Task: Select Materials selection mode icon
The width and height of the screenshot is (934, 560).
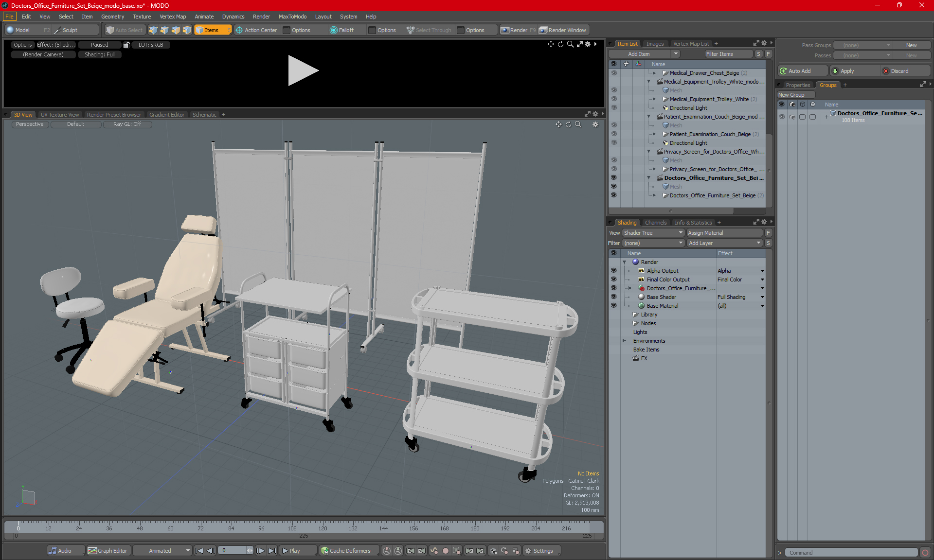Action: pyautogui.click(x=187, y=30)
